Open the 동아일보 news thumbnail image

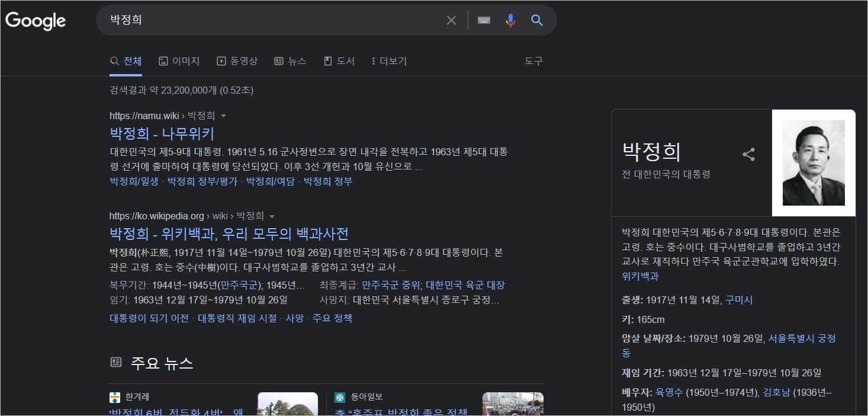coord(513,404)
